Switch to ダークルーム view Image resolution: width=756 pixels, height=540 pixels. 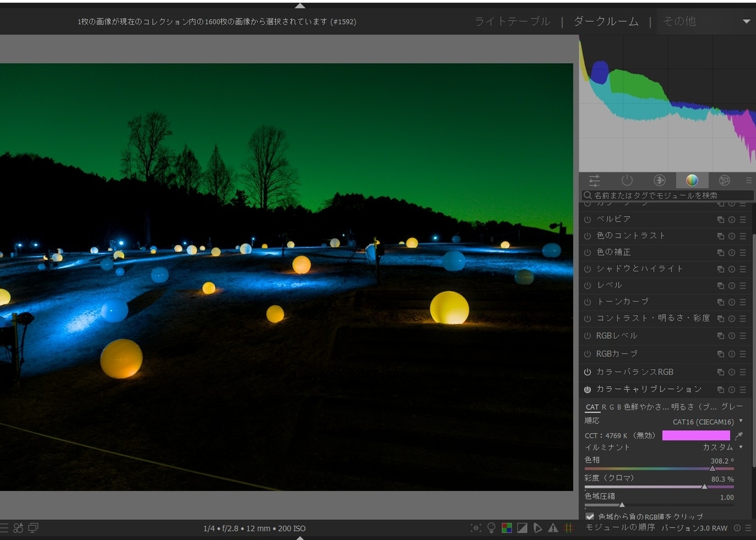point(606,21)
